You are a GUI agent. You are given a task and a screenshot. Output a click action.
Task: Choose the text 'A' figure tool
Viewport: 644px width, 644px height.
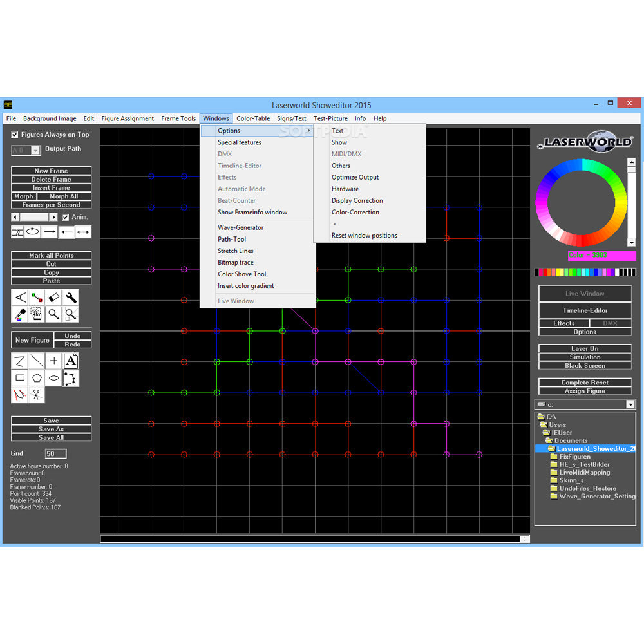point(71,361)
